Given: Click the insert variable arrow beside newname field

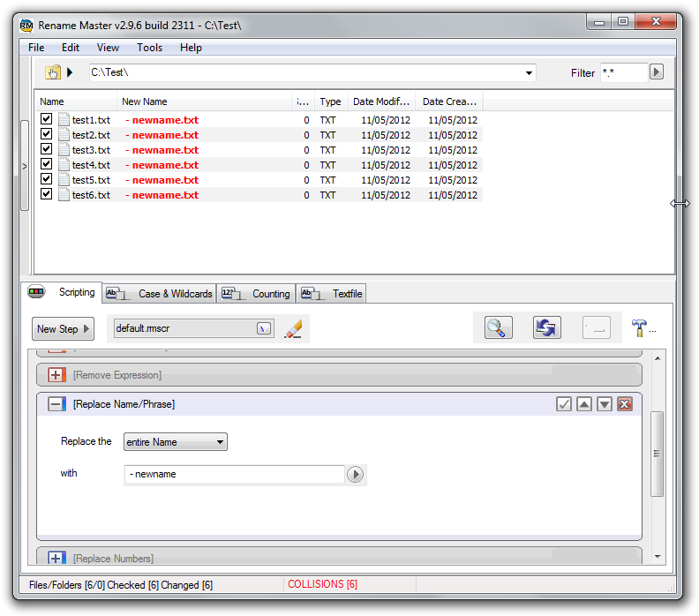Looking at the screenshot, I should click(356, 474).
